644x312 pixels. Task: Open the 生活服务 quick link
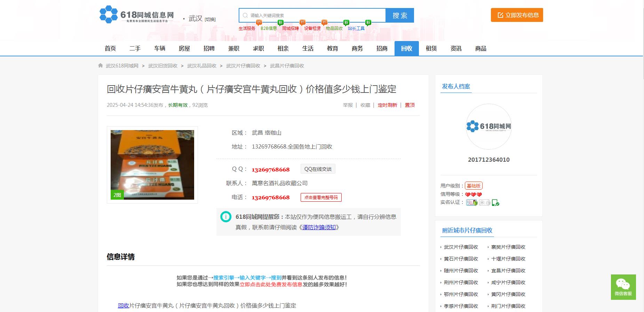point(247,29)
